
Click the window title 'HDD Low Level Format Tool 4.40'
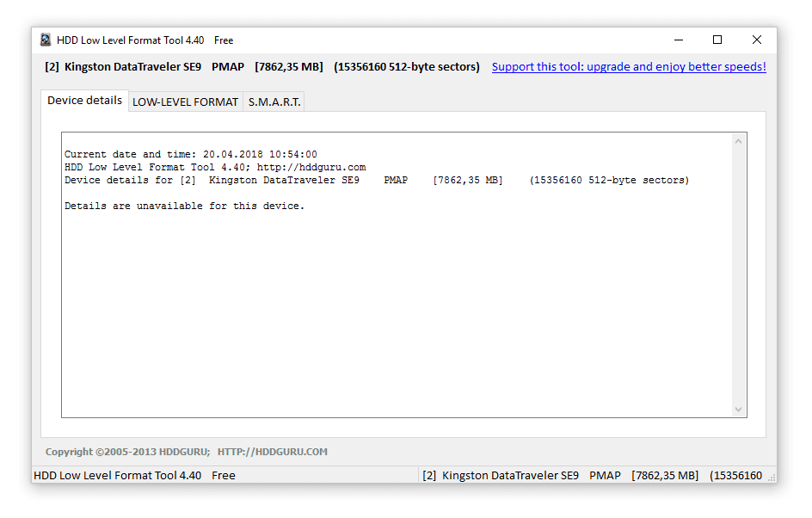(x=131, y=40)
